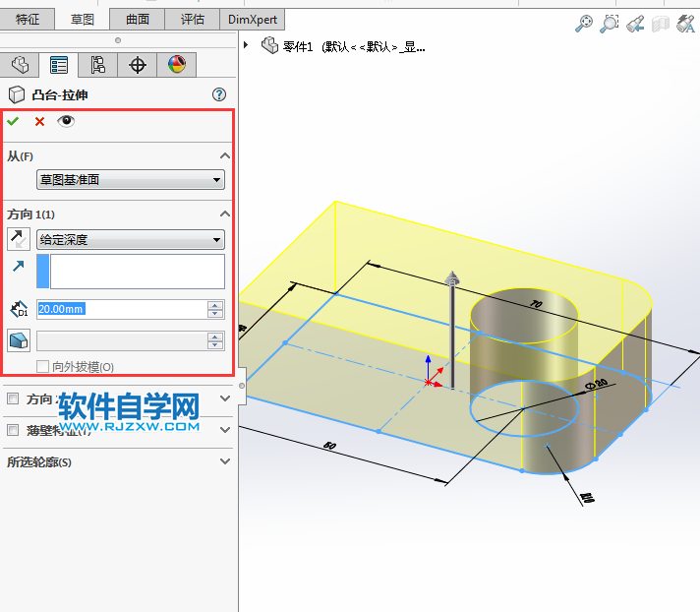Click the 零件1 (默认<<默认>_显... tree label
Viewport: 700px width, 612px height.
[354, 46]
